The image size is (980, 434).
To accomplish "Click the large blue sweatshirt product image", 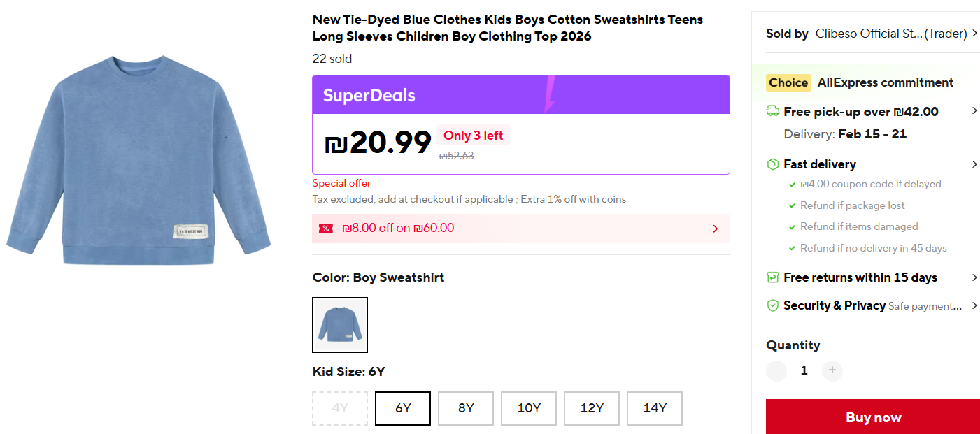I will coord(139,159).
